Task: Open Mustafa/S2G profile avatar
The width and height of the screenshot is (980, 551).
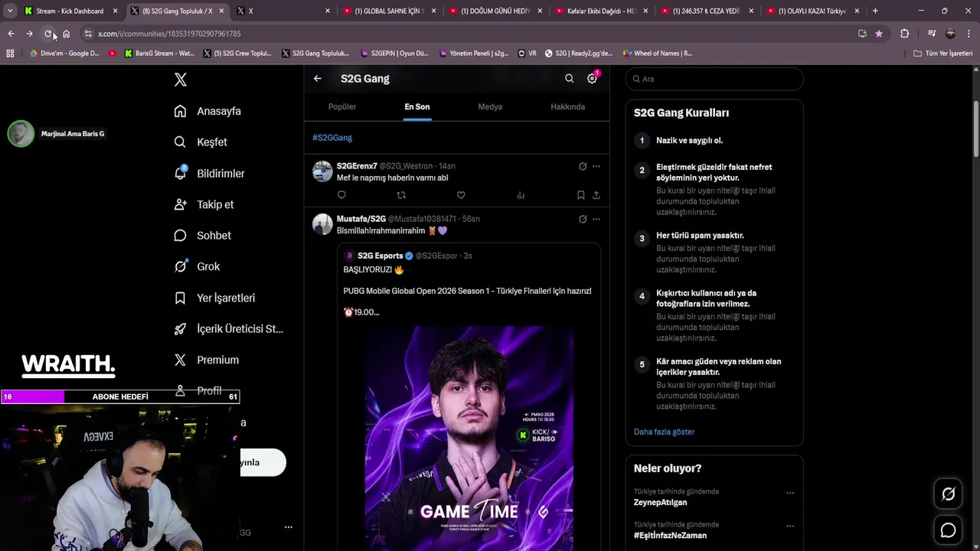Action: click(x=322, y=224)
